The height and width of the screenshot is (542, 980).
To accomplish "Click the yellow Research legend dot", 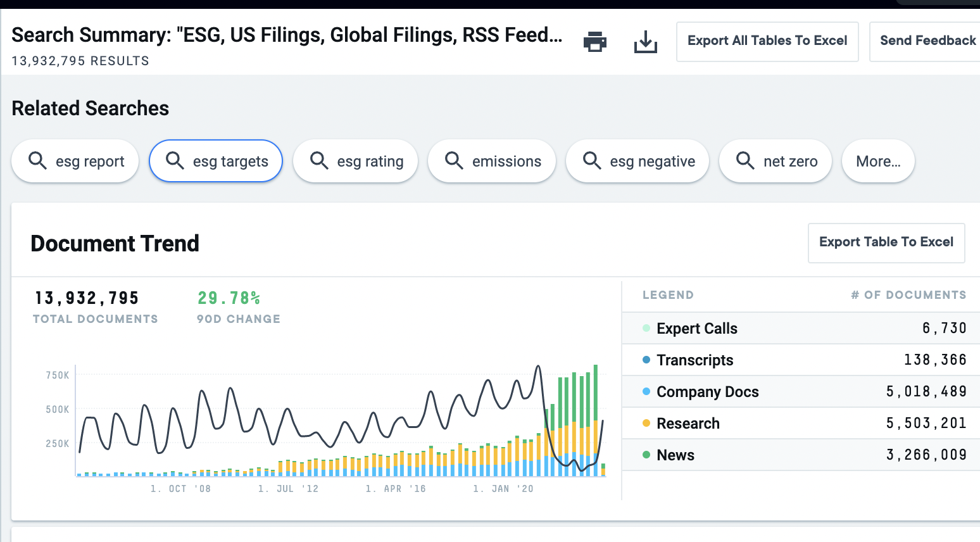I will (x=646, y=423).
